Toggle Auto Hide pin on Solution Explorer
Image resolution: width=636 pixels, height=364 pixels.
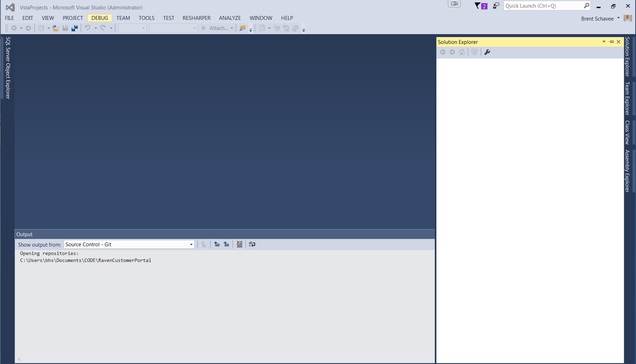(x=612, y=42)
